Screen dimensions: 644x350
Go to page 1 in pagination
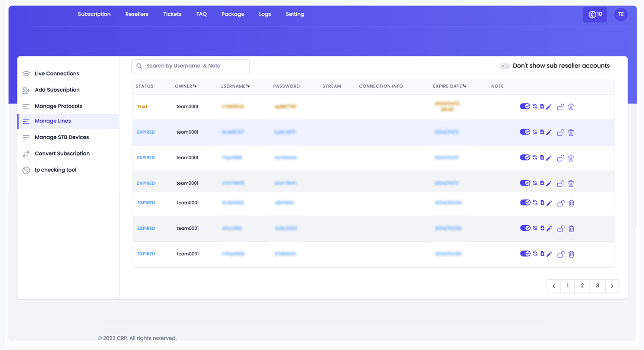pos(568,286)
